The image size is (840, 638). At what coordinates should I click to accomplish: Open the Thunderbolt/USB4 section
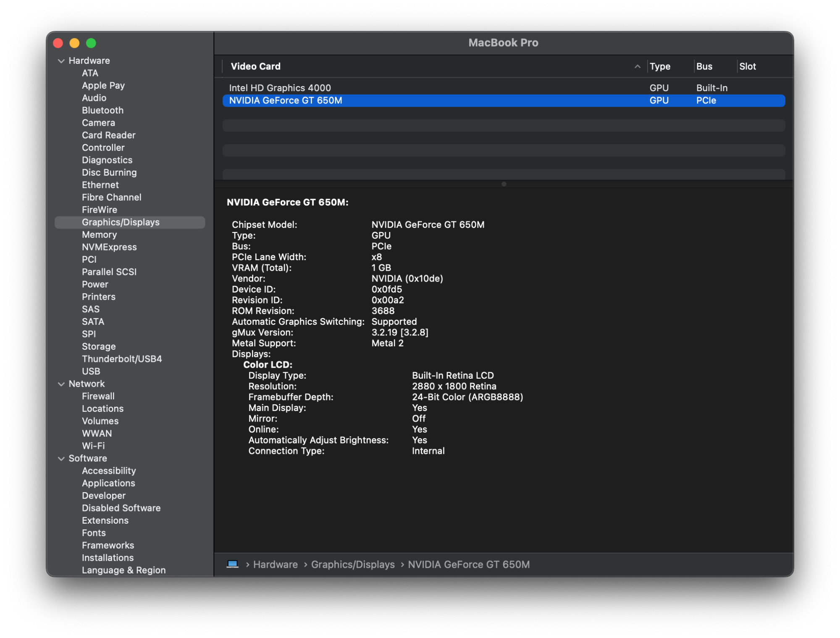pyautogui.click(x=121, y=359)
